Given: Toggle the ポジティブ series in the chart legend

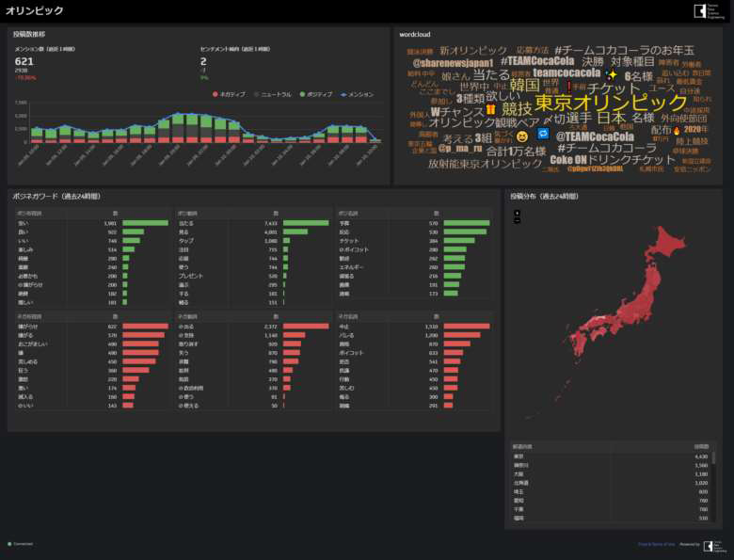Looking at the screenshot, I should point(316,94).
